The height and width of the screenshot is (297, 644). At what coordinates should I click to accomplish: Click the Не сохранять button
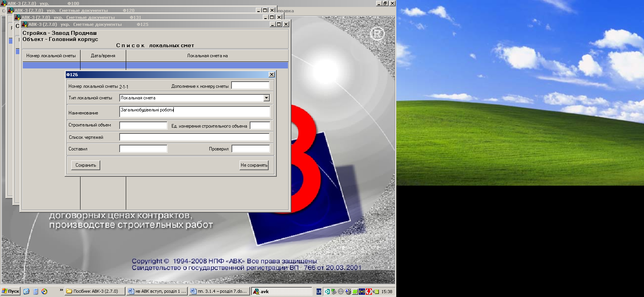[x=254, y=165]
